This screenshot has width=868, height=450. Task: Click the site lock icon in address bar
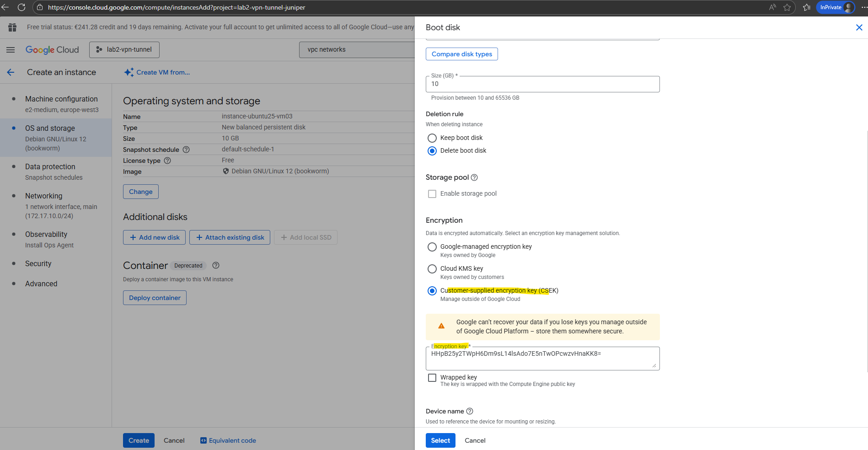pos(40,7)
